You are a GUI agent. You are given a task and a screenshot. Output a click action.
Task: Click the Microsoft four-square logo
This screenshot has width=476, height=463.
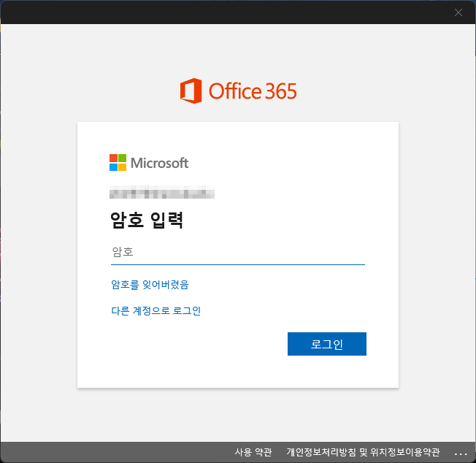[118, 163]
